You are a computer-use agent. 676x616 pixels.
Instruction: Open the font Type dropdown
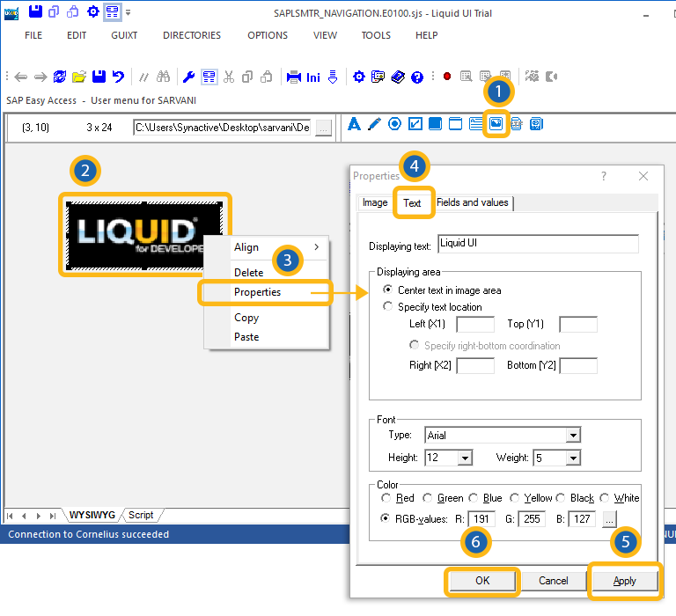click(573, 435)
